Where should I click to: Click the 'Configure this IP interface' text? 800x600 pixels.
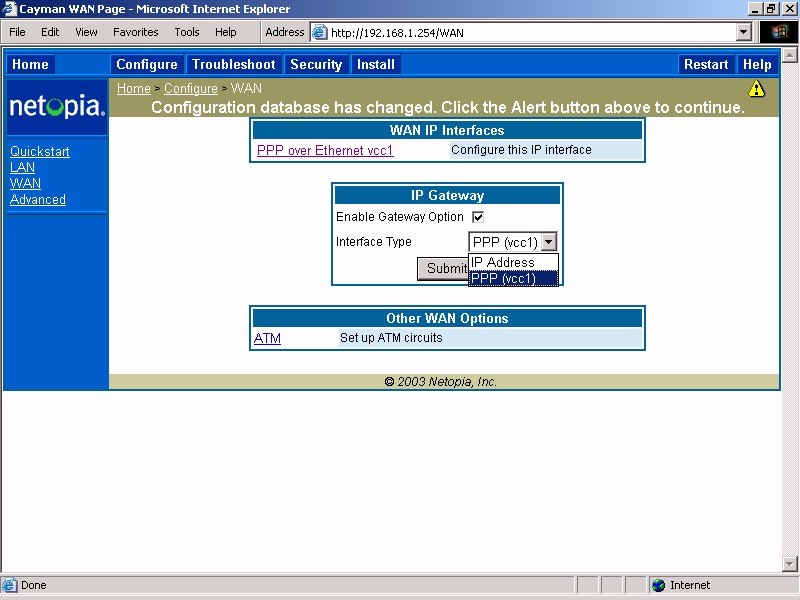click(x=521, y=150)
